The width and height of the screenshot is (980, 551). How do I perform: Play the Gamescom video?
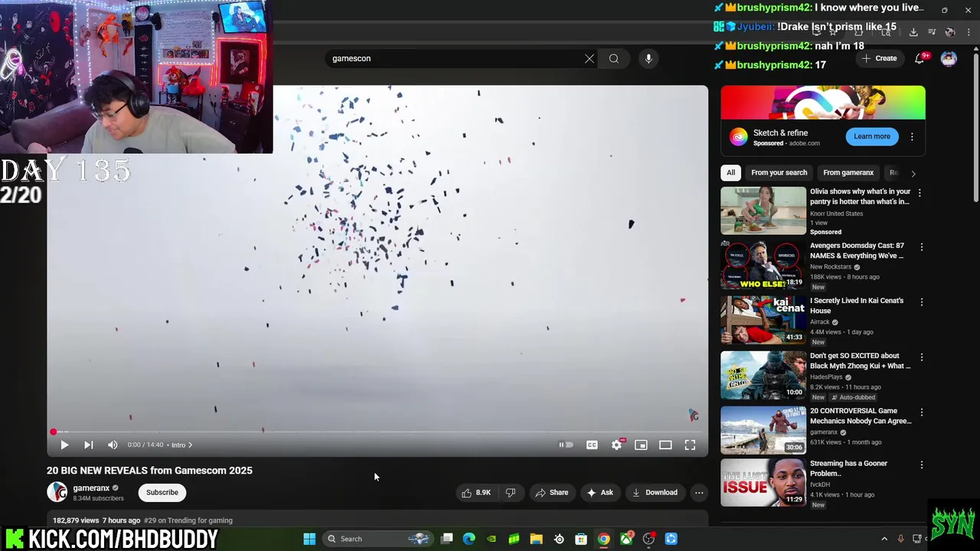(64, 445)
